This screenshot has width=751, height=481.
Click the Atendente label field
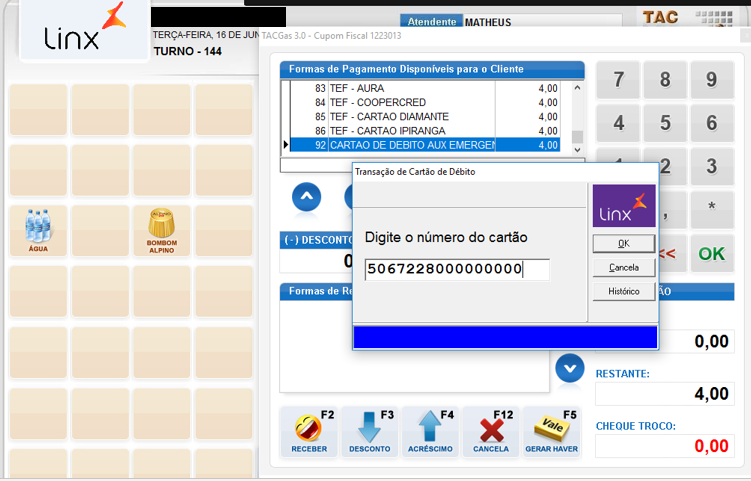coord(432,22)
